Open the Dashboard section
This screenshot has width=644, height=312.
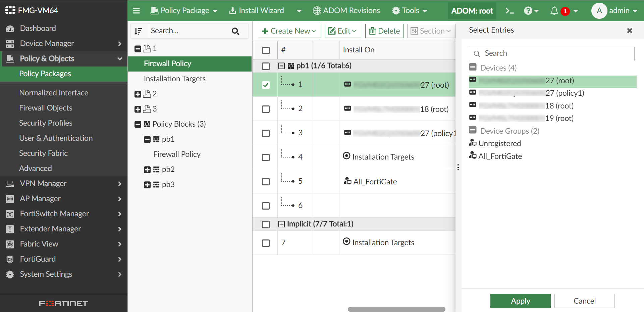pyautogui.click(x=38, y=28)
